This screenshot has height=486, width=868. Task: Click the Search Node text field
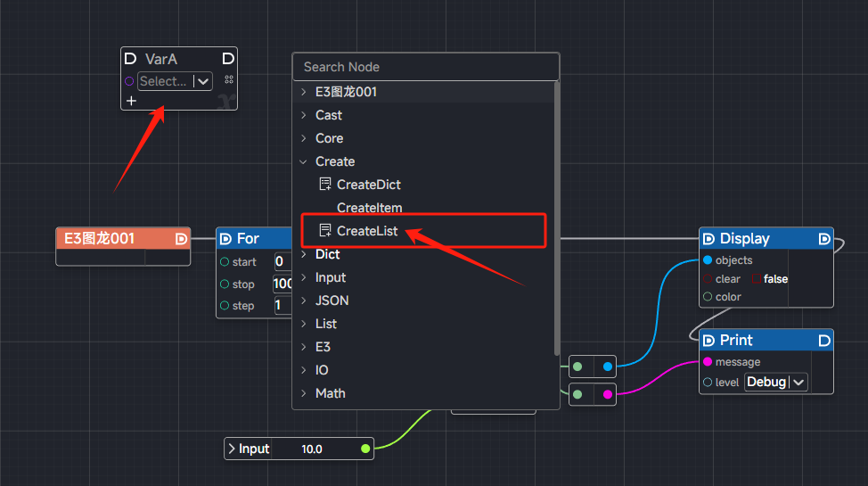point(425,67)
